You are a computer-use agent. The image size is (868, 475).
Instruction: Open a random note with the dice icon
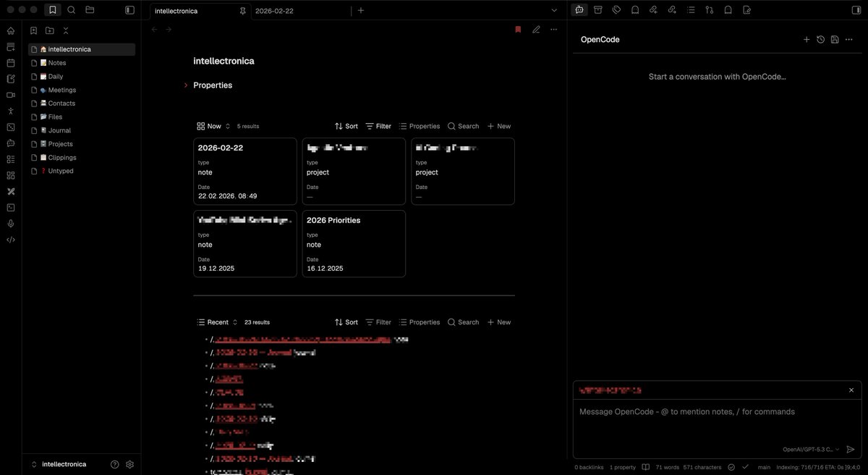[x=10, y=127]
